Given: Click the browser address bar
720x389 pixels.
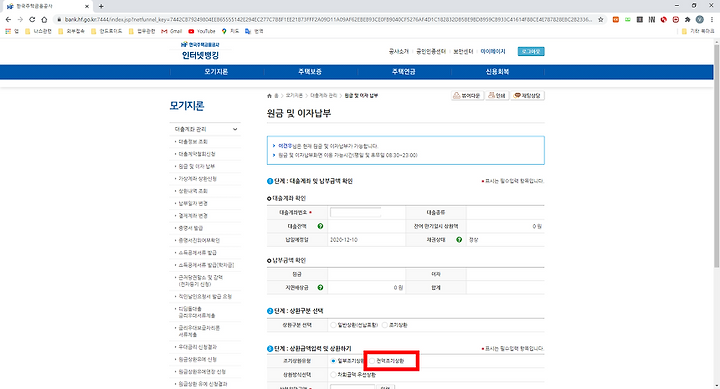Looking at the screenshot, I should click(327, 19).
